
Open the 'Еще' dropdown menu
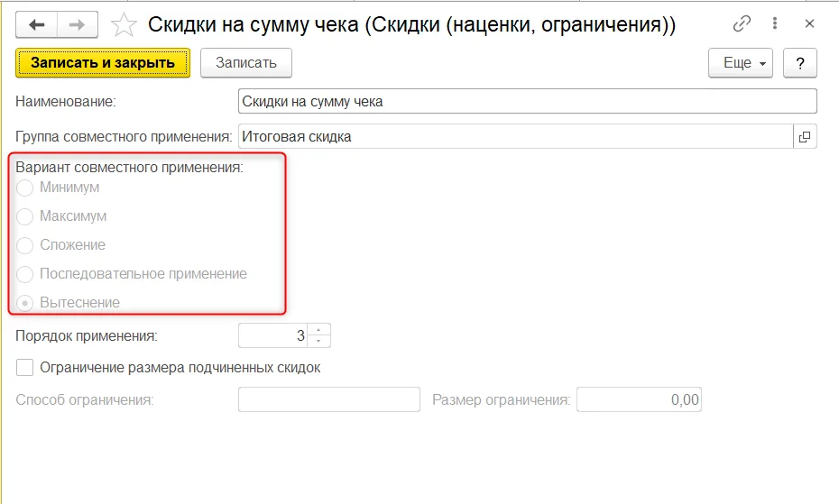pyautogui.click(x=741, y=62)
